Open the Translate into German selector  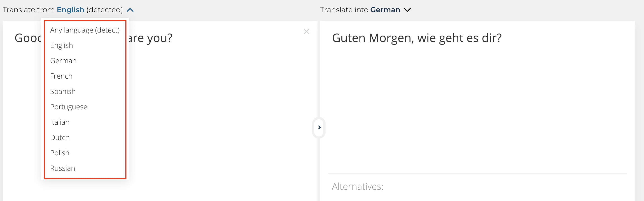pyautogui.click(x=385, y=10)
